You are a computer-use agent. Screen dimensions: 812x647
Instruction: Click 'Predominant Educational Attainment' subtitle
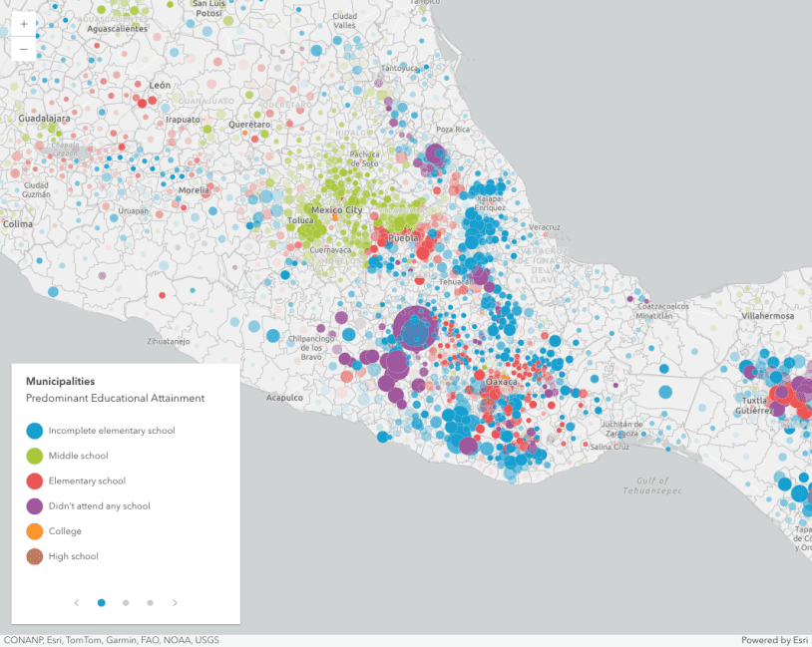pos(115,398)
